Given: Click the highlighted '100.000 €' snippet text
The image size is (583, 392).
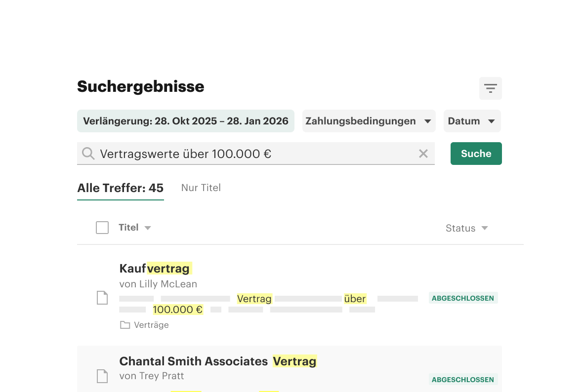Looking at the screenshot, I should tap(178, 310).
